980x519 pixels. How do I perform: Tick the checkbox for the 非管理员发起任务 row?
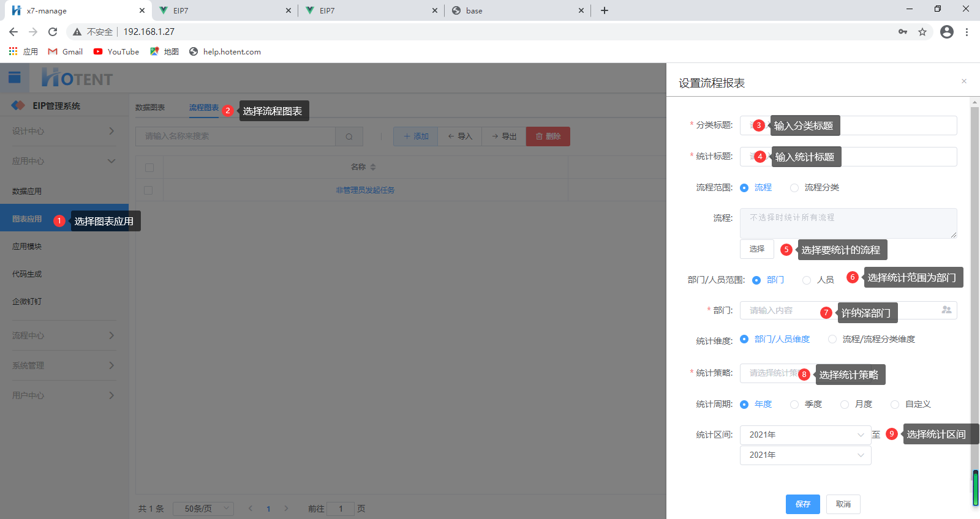(148, 190)
